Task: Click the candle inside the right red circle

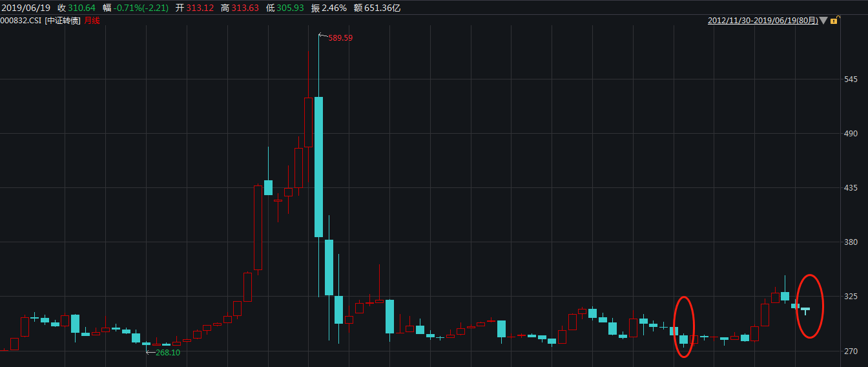Action: [805, 309]
